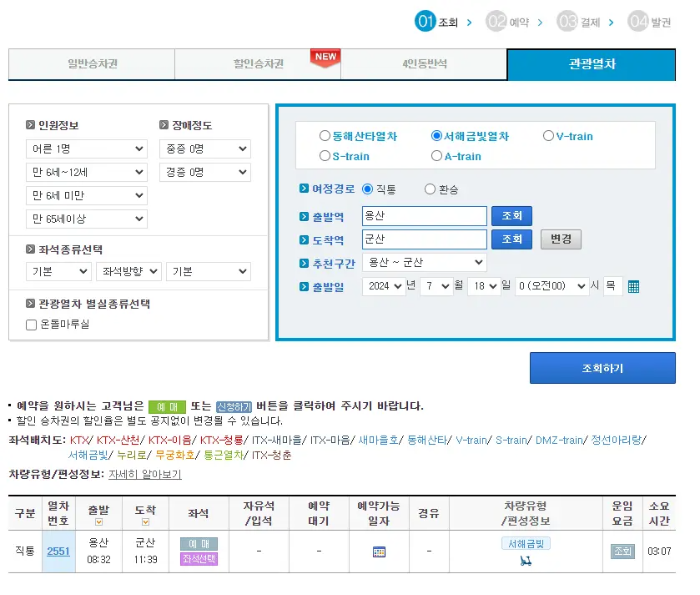Image resolution: width=700 pixels, height=595 pixels.
Task: Click step 04 발권 indicator
Action: [649, 21]
